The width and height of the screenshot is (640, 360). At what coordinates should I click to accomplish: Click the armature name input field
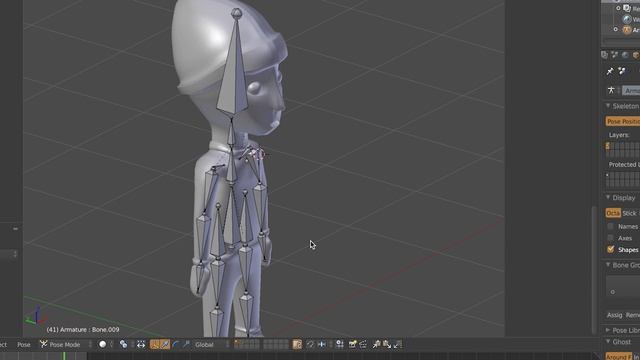pos(631,91)
